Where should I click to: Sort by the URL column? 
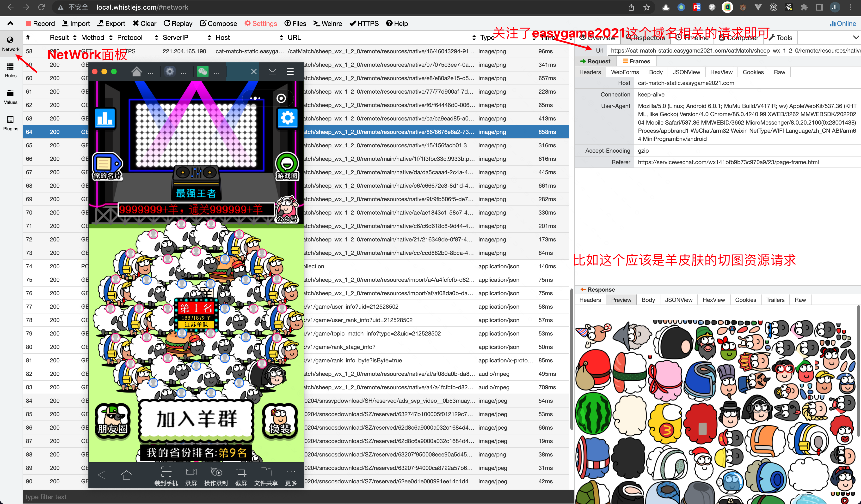point(381,37)
